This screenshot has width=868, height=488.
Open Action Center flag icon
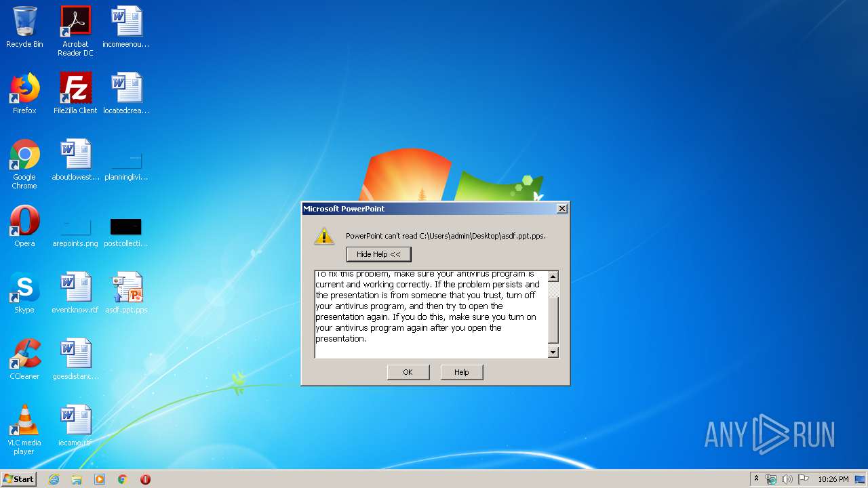click(804, 479)
